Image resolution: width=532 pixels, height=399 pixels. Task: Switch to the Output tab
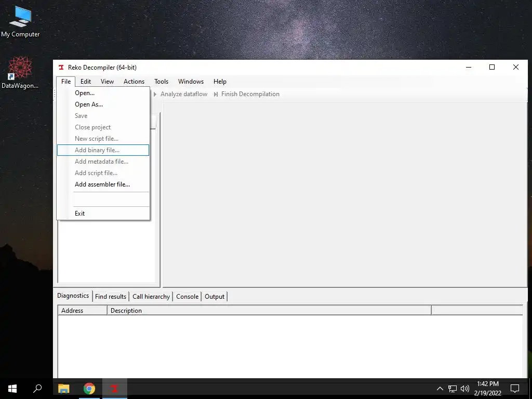tap(215, 297)
